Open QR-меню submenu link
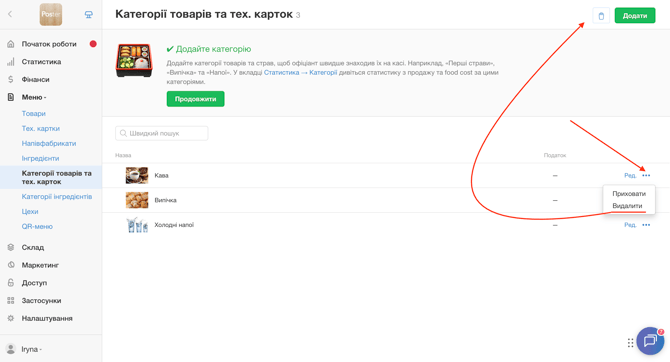The height and width of the screenshot is (362, 670). 37,227
